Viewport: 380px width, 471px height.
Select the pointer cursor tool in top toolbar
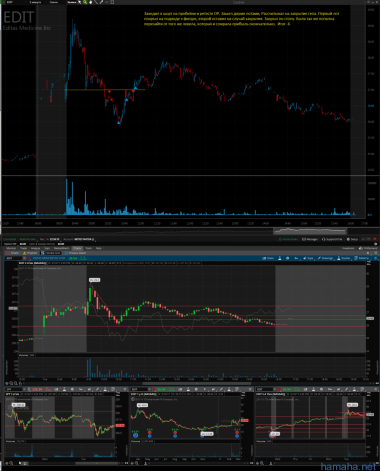pyautogui.click(x=80, y=2)
